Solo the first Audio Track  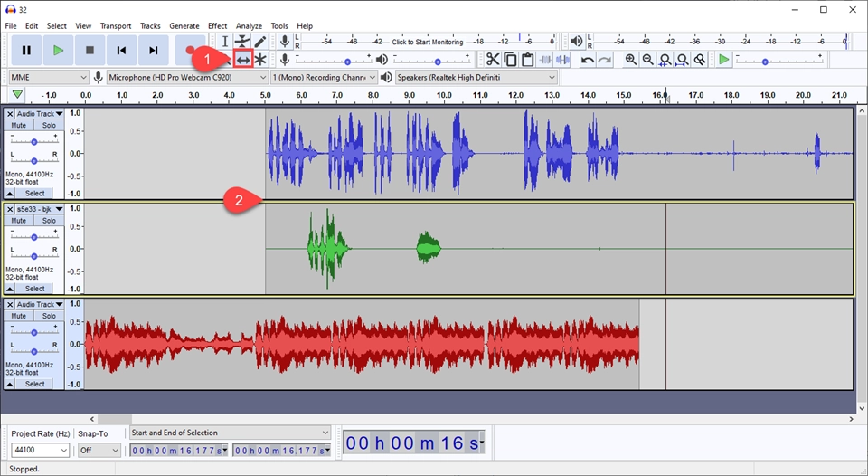(x=49, y=126)
